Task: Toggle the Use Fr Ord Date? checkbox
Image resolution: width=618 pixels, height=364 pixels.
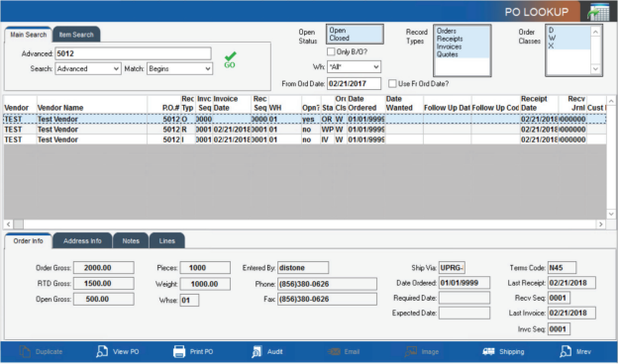Action: 392,83
